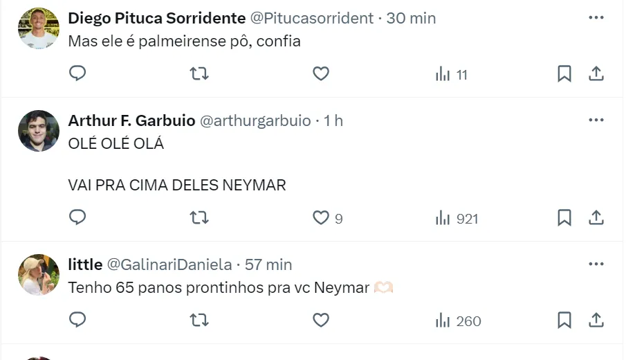This screenshot has width=644, height=360.
Task: Repost the 'OLÉ OLÉ OLÁ' tweet
Action: coord(199,218)
